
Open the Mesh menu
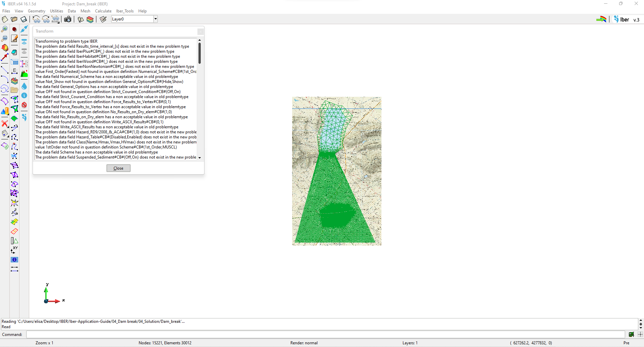click(85, 11)
